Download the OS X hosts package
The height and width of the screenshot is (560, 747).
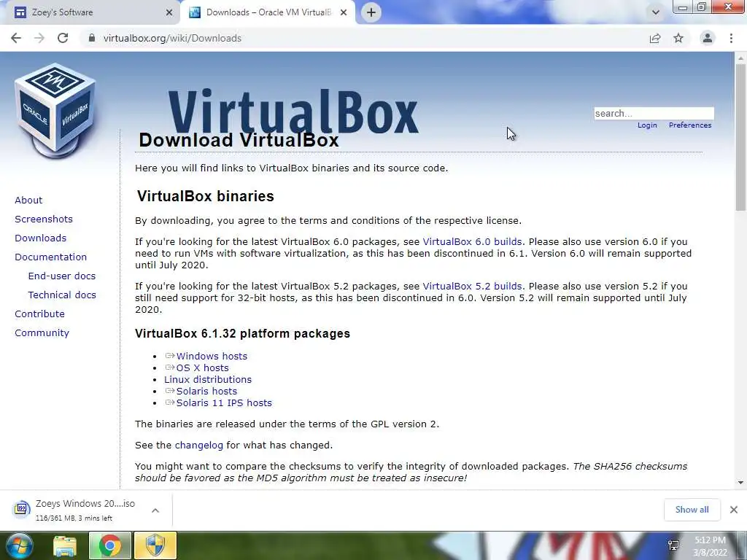click(x=203, y=367)
